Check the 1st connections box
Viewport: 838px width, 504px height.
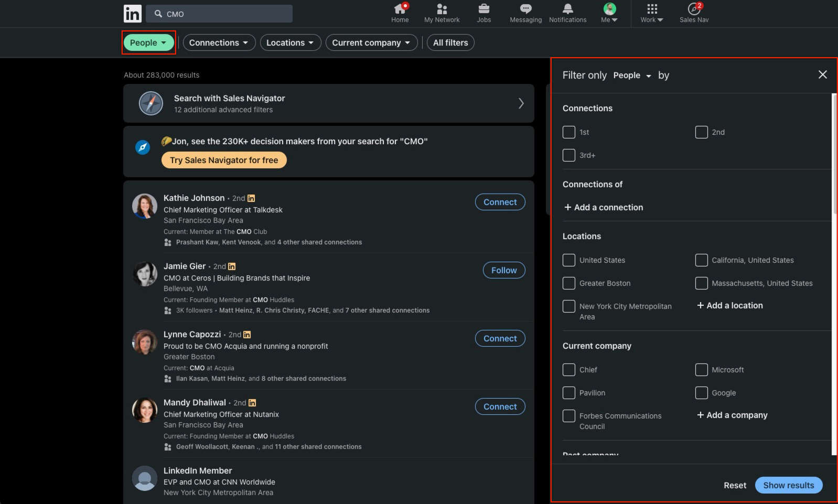click(569, 132)
